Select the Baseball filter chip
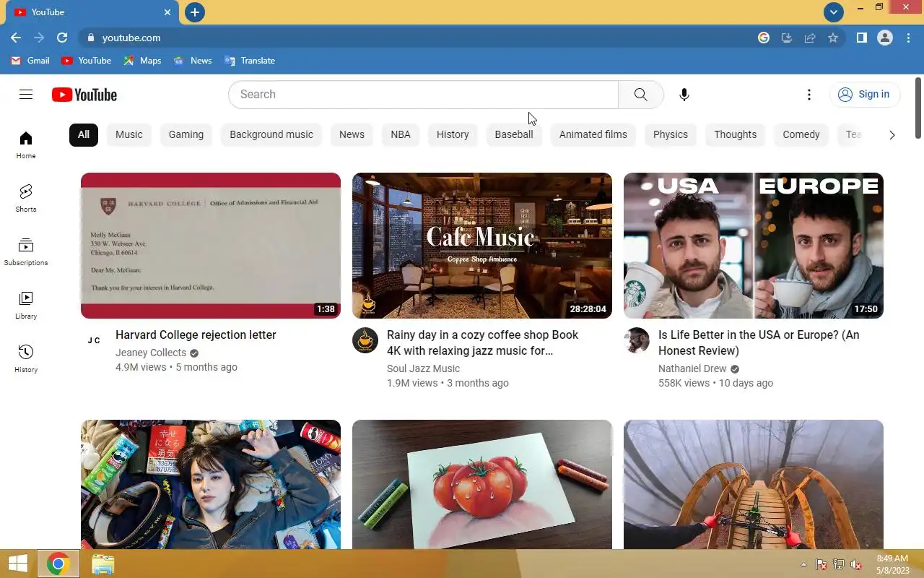 pyautogui.click(x=514, y=135)
